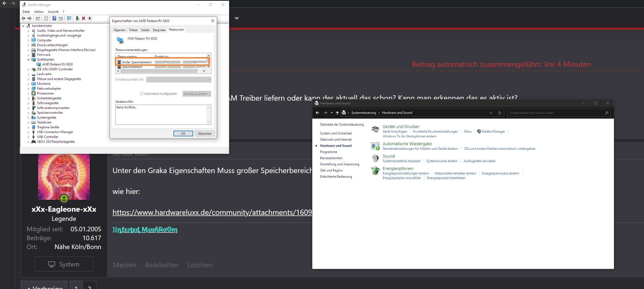This screenshot has width=644, height=289.
Task: Click the red X uninstall device icon
Action: [84, 18]
